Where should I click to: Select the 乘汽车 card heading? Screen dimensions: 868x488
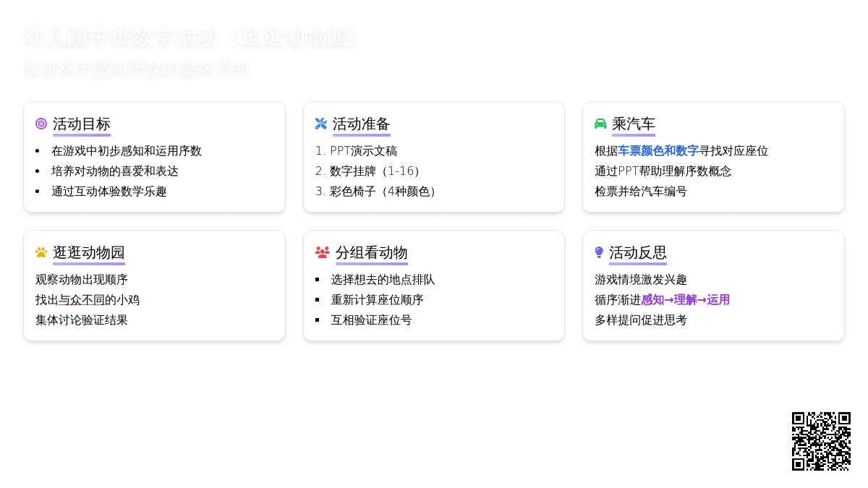[634, 124]
